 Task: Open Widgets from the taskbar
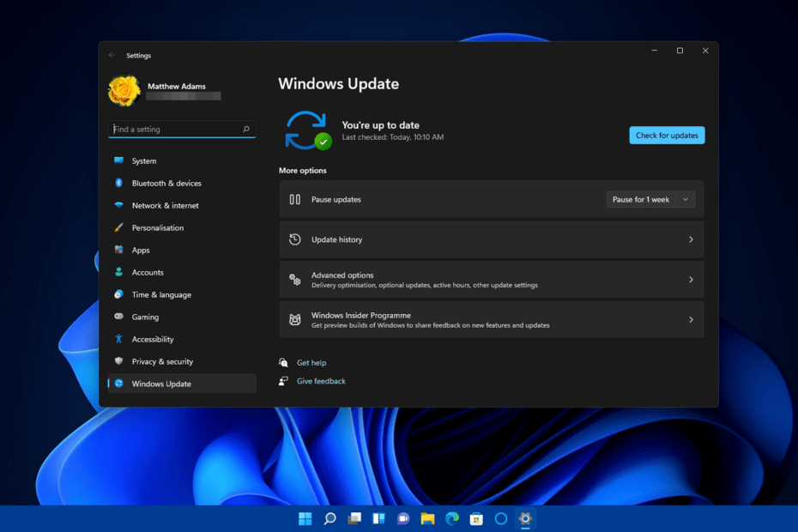pyautogui.click(x=378, y=519)
